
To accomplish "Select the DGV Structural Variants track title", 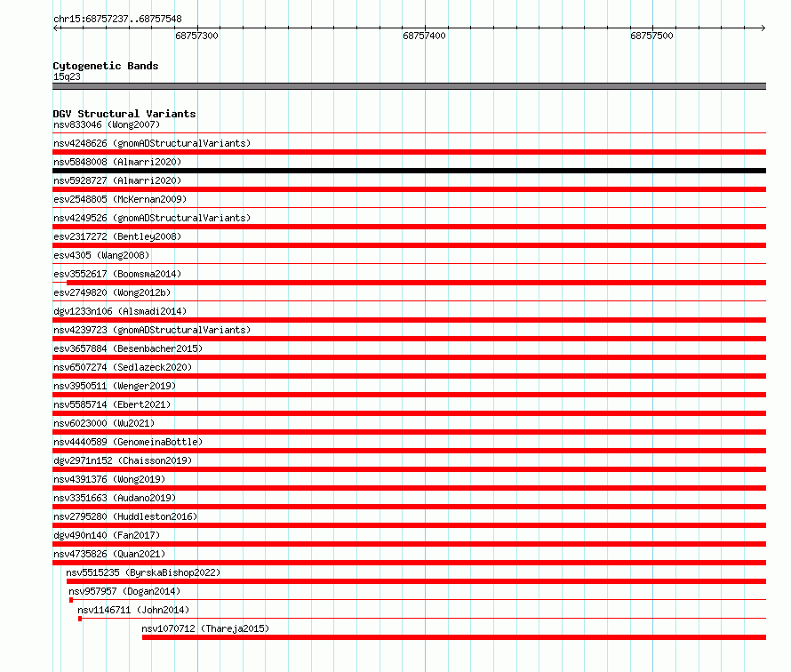I will [x=124, y=114].
